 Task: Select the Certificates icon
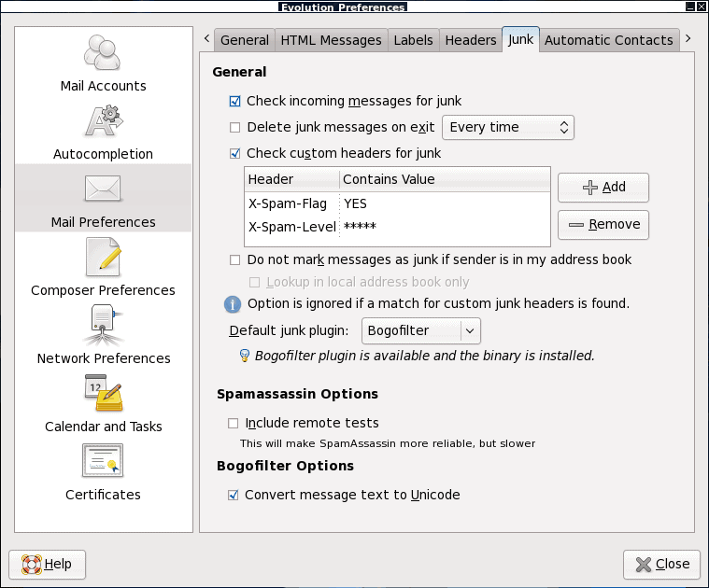pyautogui.click(x=103, y=462)
